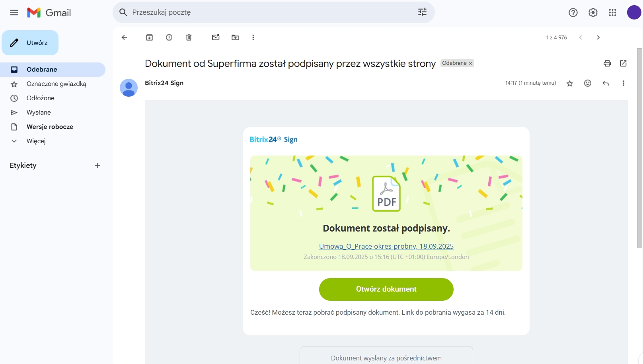Open toolbar more options menu

click(x=253, y=37)
